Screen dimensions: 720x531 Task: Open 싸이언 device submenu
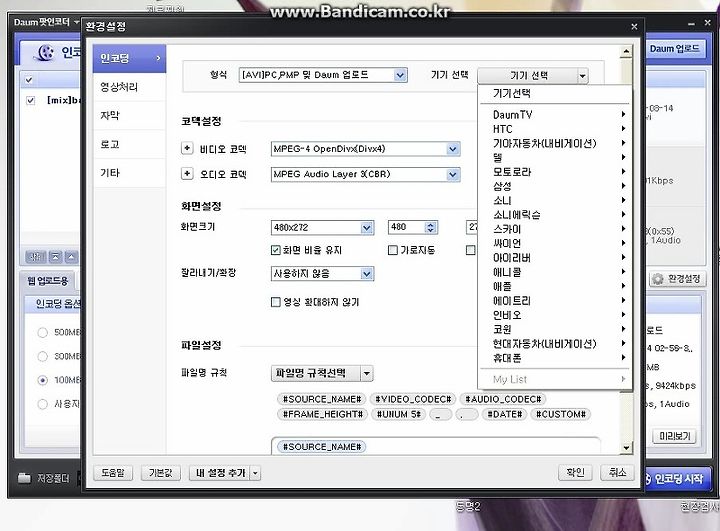pyautogui.click(x=555, y=243)
